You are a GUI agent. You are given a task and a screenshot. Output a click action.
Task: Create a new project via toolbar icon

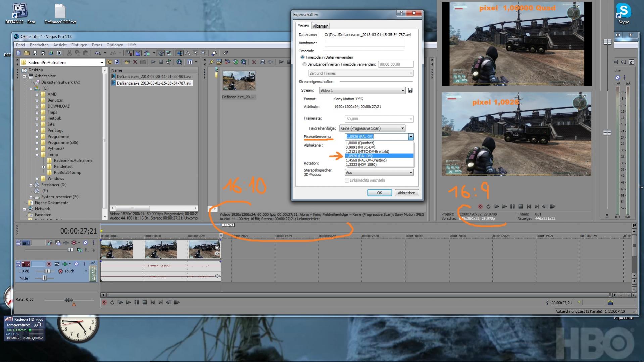pyautogui.click(x=19, y=53)
